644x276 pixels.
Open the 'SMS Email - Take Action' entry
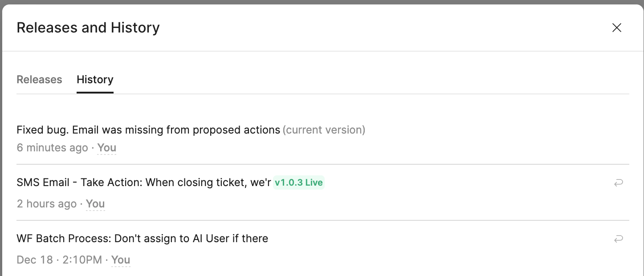pos(144,183)
